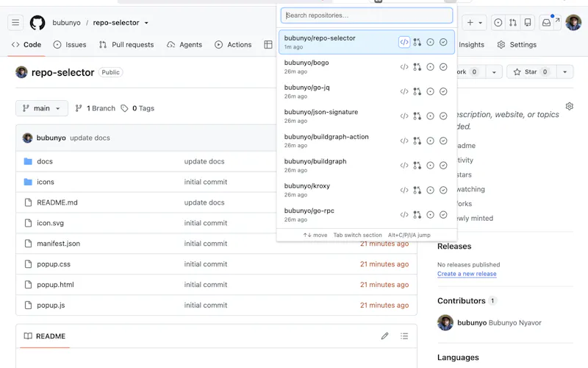Open issues icon for bubunyo/bogo

click(430, 67)
